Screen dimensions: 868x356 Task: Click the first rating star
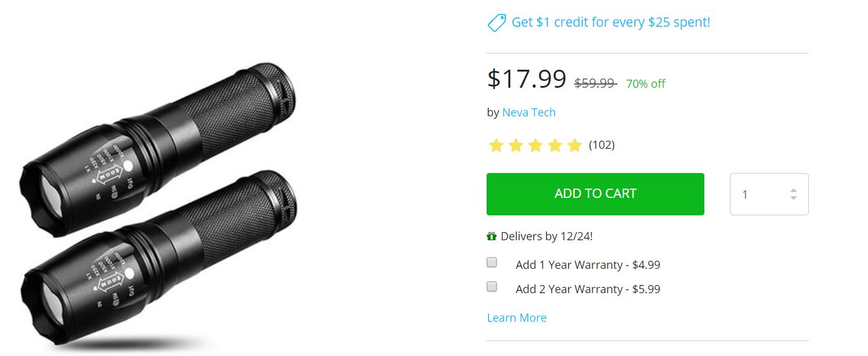pyautogui.click(x=496, y=146)
